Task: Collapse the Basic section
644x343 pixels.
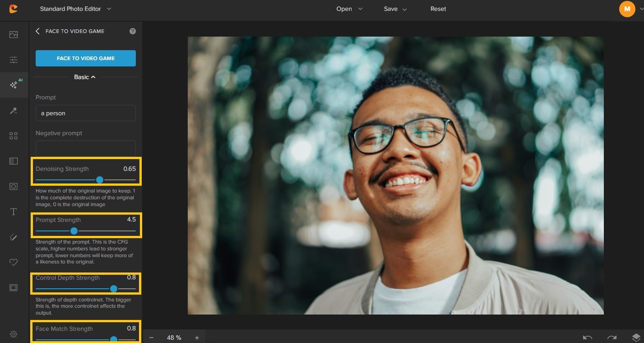Action: [x=85, y=77]
